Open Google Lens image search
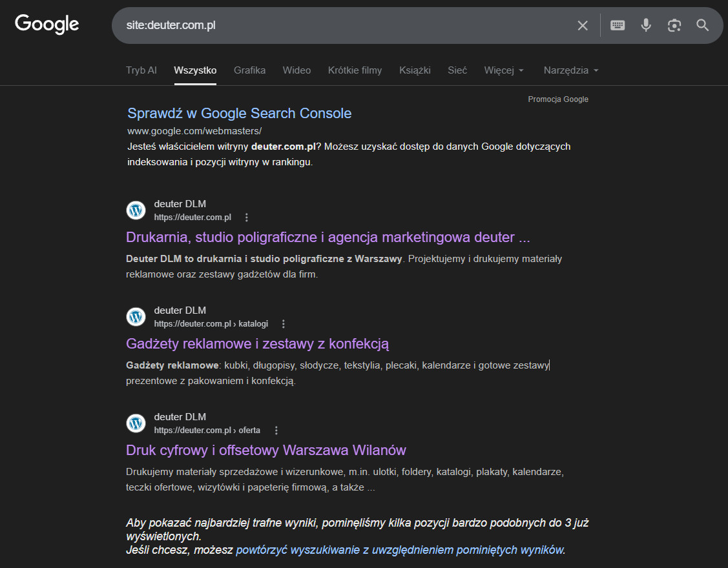The image size is (728, 568). tap(674, 25)
